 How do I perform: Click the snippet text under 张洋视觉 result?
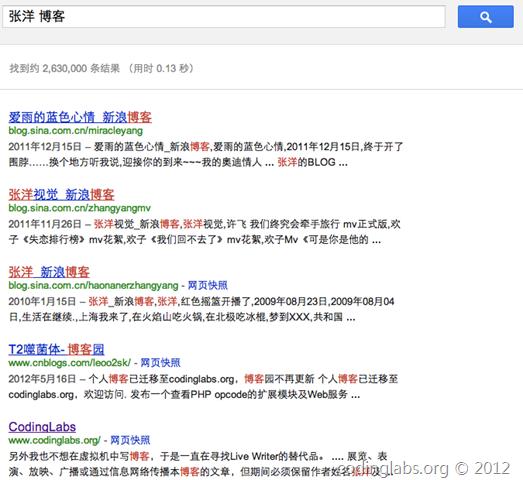[x=204, y=232]
